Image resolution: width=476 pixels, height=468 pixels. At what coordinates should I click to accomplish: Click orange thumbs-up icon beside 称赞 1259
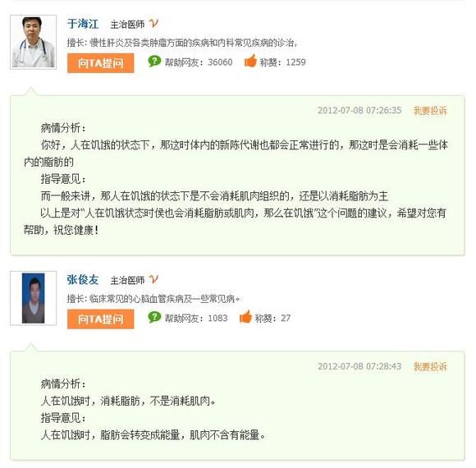pos(251,61)
